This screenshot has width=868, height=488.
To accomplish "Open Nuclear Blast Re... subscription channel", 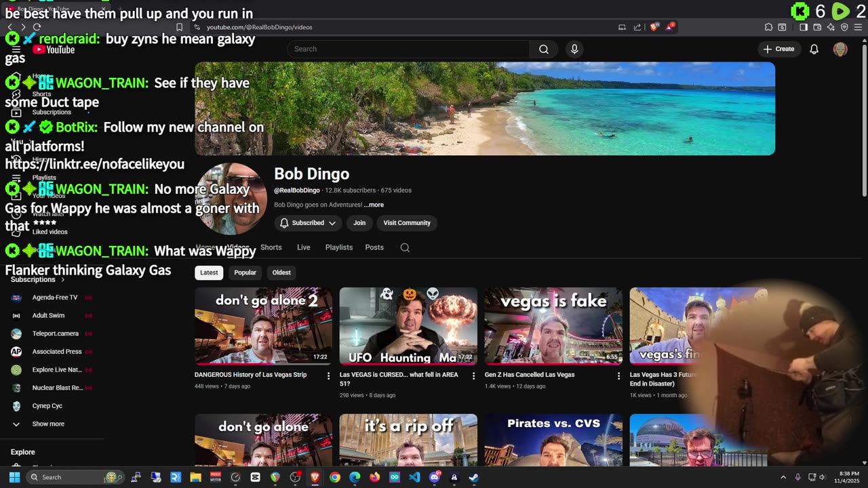I will coord(57,388).
